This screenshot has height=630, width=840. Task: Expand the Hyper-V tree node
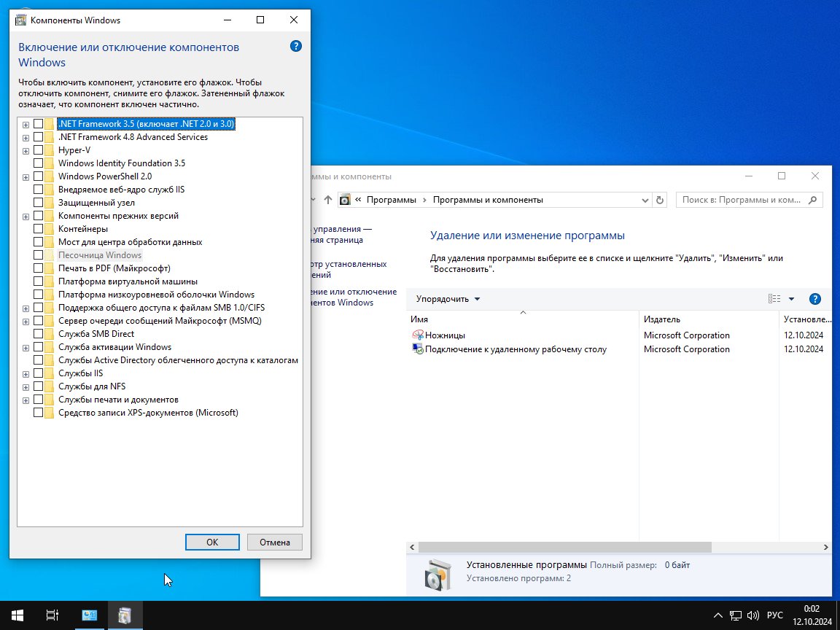point(26,150)
